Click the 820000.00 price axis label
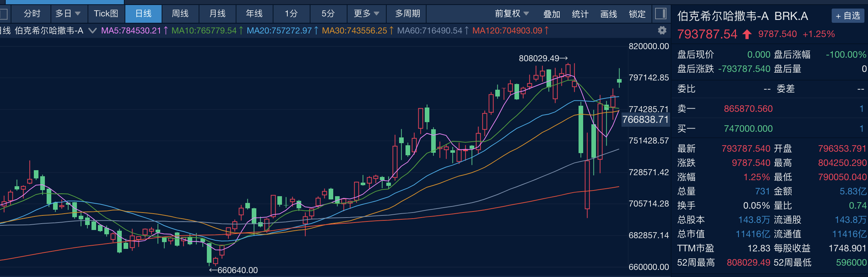 pos(649,46)
